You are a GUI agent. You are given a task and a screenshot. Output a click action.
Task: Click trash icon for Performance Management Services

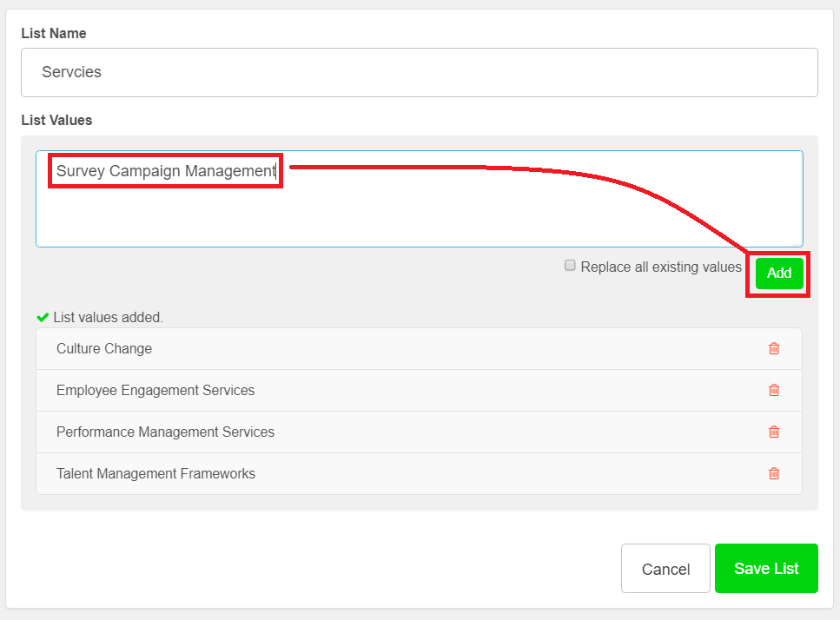click(x=774, y=432)
